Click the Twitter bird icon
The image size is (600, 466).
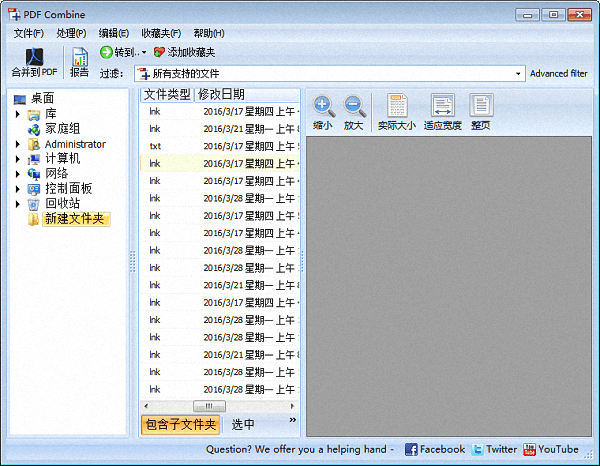coord(477,450)
